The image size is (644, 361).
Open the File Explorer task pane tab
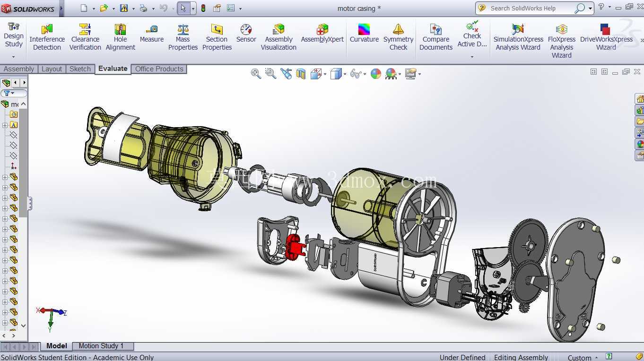tap(640, 121)
